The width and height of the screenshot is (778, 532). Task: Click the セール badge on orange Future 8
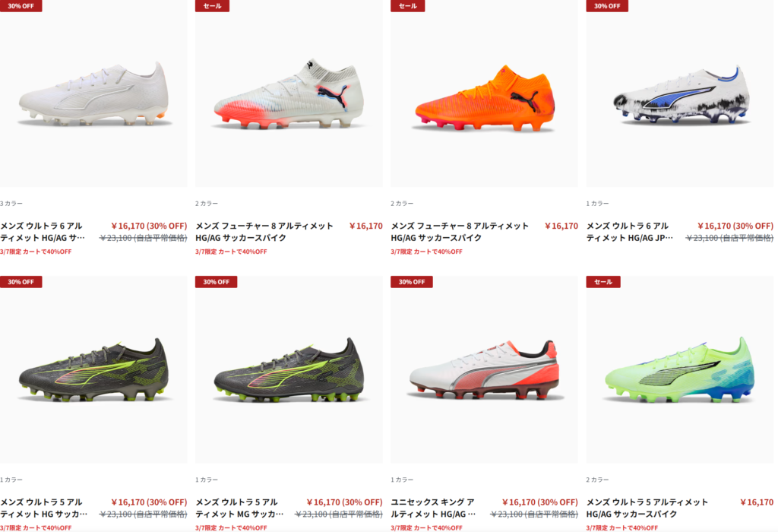pyautogui.click(x=408, y=6)
